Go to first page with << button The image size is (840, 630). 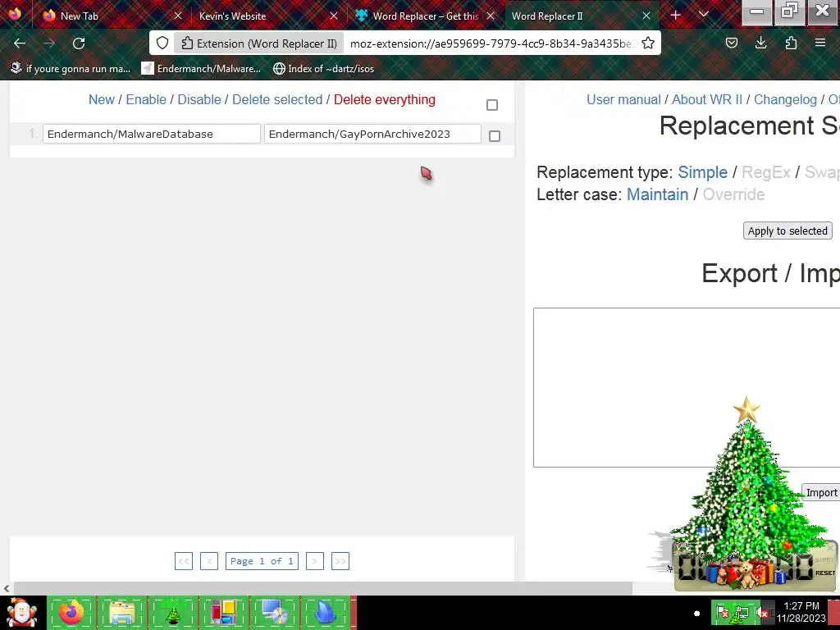click(184, 561)
